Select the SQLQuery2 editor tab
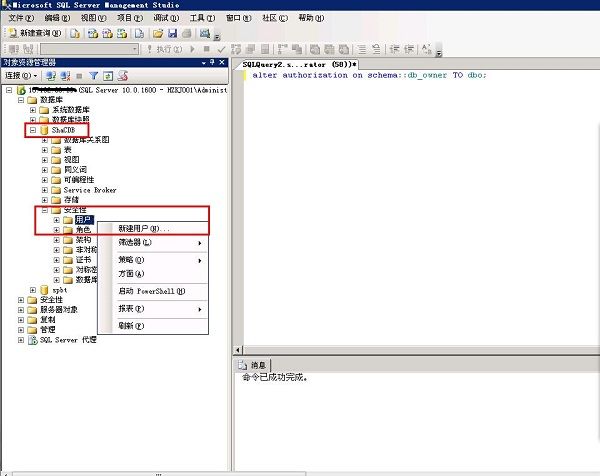This screenshot has width=600, height=476. pos(299,64)
